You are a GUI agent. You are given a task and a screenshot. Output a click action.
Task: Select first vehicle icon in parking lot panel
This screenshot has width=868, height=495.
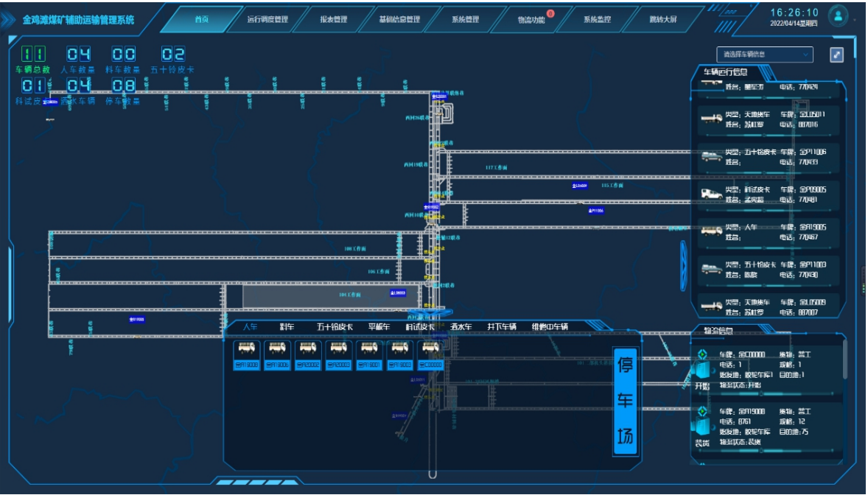(246, 348)
